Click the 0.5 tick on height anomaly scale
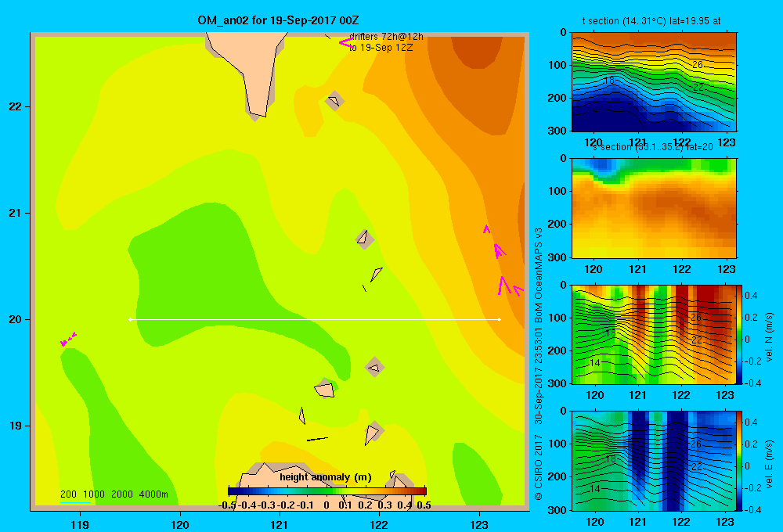 coord(424,505)
